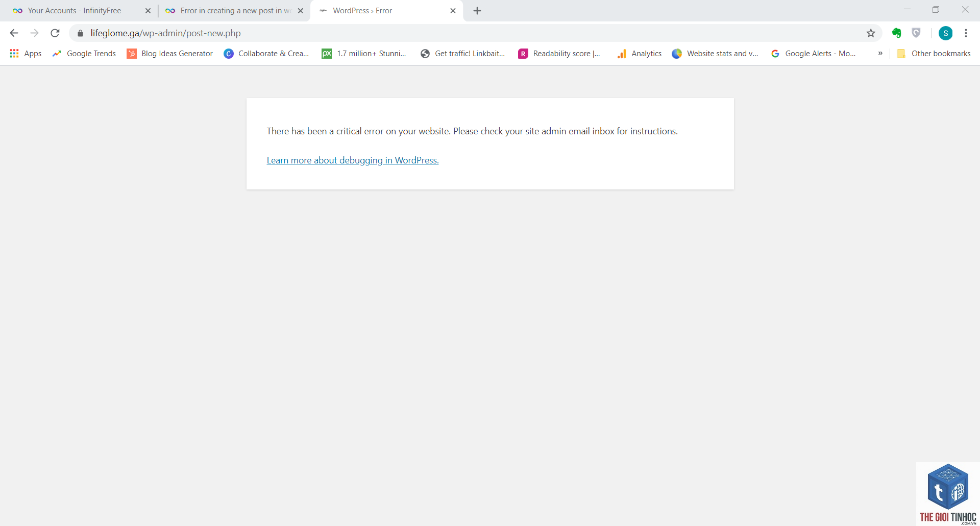
Task: Open the Google Trends bookmark
Action: (84, 54)
